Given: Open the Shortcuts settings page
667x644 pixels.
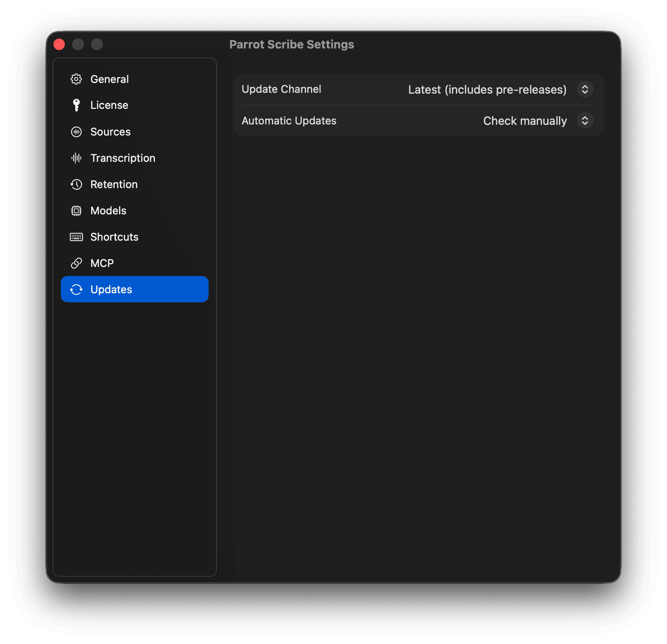Looking at the screenshot, I should coord(114,237).
